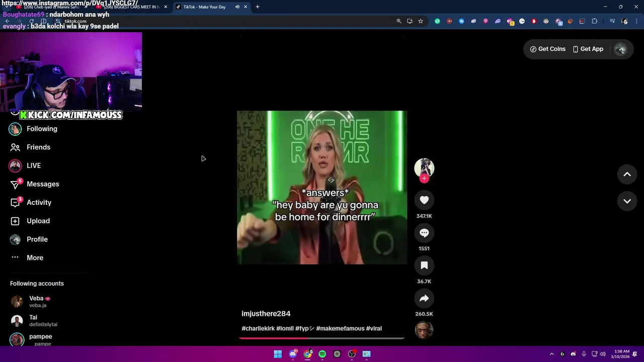Follow the creator with the red plus badge
The height and width of the screenshot is (362, 644).
(424, 178)
